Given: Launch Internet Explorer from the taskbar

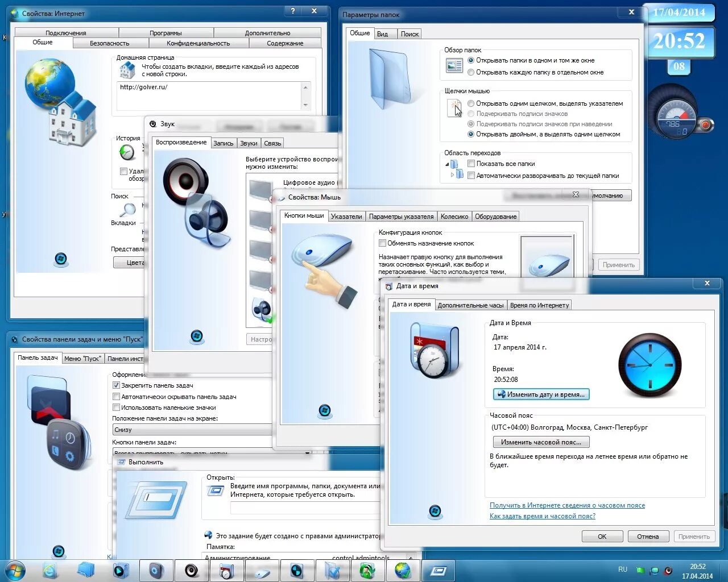Looking at the screenshot, I should click(x=50, y=570).
